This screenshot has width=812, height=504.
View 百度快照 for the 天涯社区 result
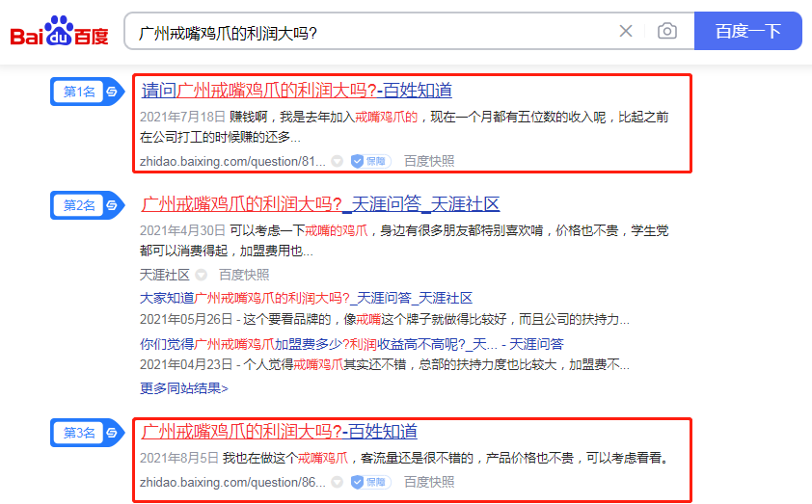pyautogui.click(x=244, y=275)
